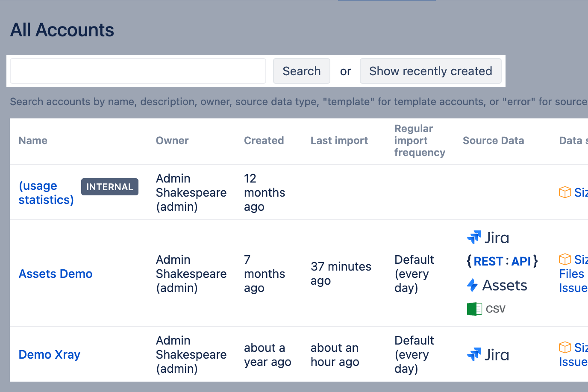
Task: Click the Last import column header
Action: tap(339, 141)
